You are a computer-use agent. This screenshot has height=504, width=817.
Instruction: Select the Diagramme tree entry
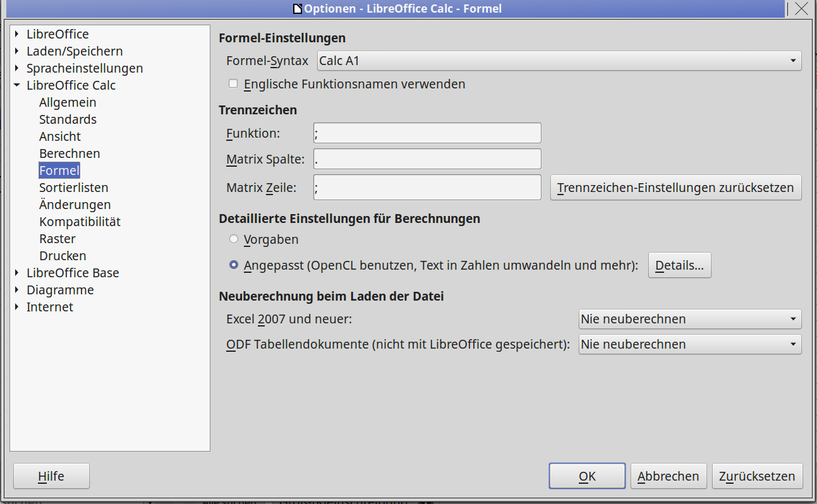pyautogui.click(x=60, y=290)
